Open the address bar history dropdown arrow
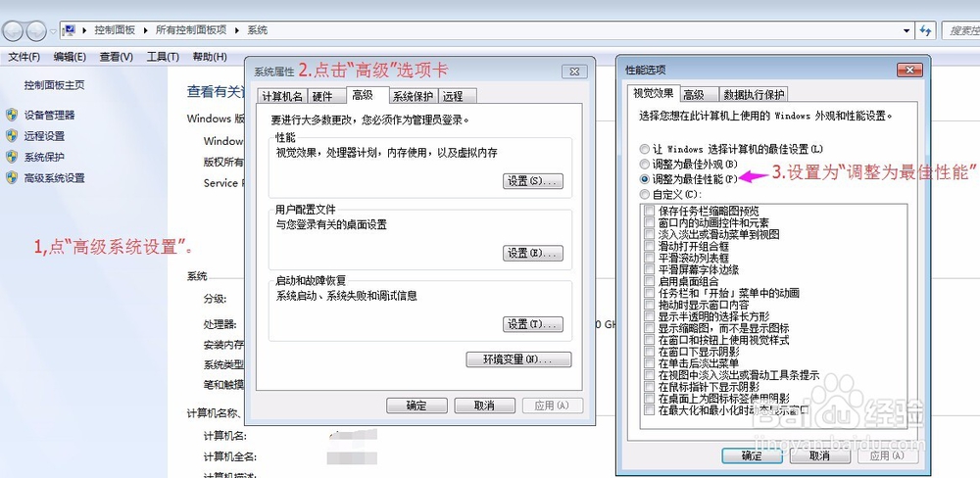 (x=906, y=30)
